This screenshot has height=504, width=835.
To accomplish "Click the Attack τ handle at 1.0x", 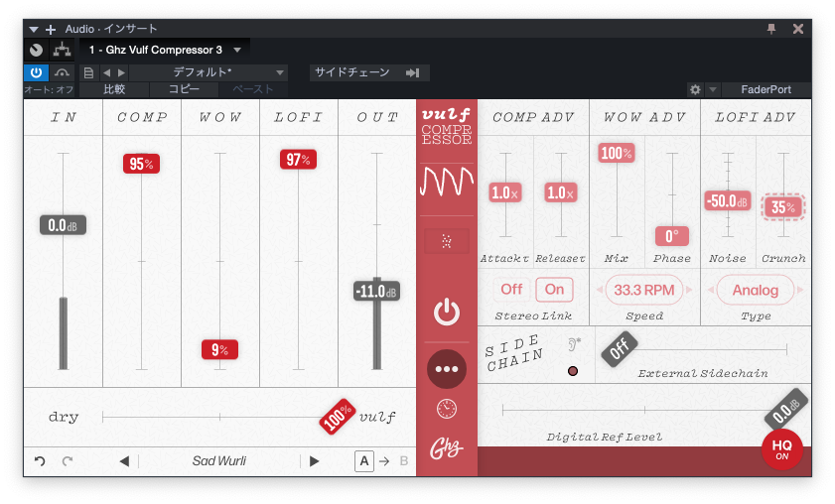I will click(504, 192).
